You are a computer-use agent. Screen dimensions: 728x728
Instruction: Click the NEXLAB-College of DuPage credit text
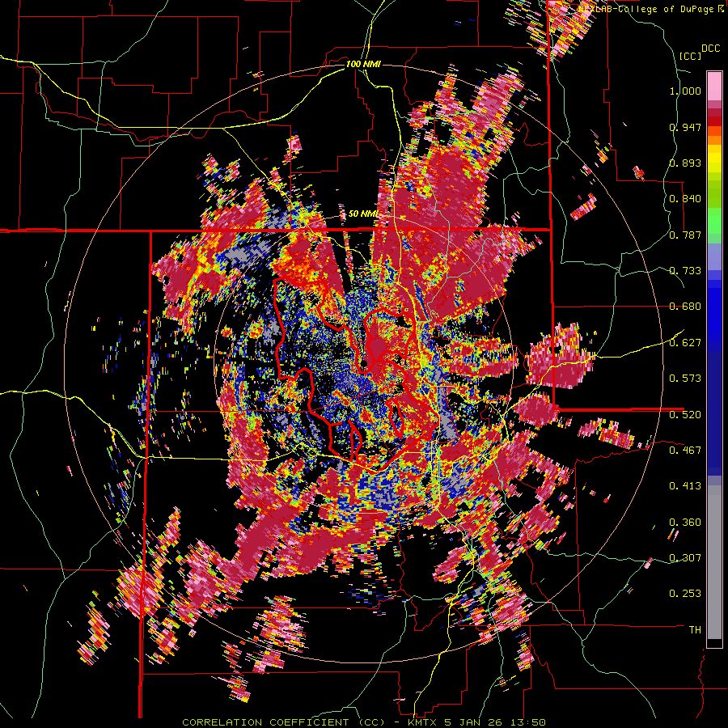tap(648, 9)
